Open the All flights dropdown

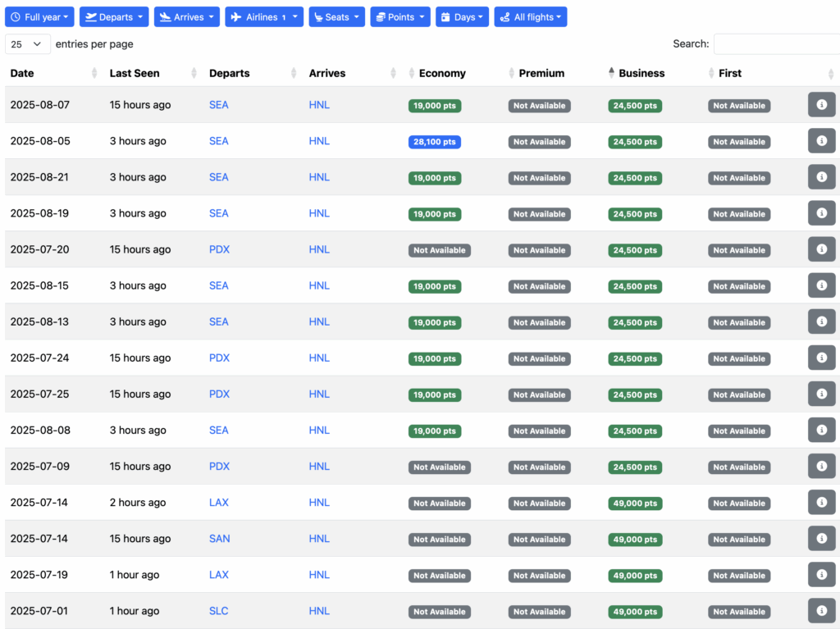[x=530, y=17]
